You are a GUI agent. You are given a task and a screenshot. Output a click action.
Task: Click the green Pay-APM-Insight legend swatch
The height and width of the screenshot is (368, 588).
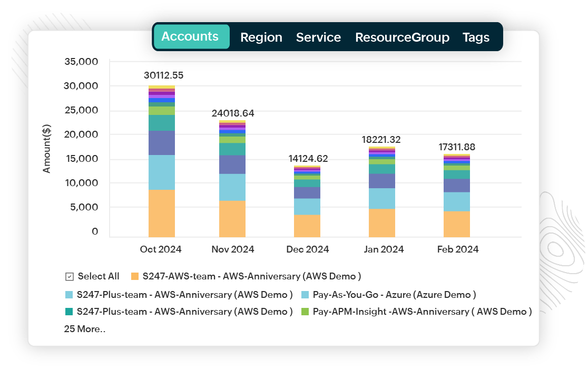coord(305,312)
